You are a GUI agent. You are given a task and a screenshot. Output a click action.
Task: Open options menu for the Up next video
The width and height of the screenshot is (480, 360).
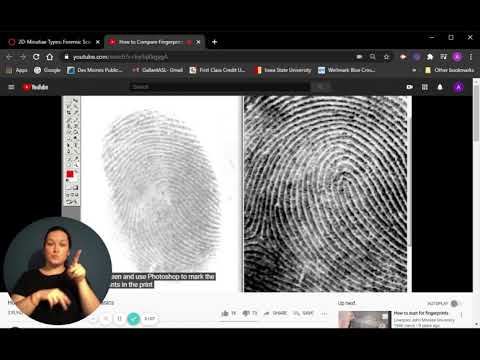pyautogui.click(x=462, y=314)
